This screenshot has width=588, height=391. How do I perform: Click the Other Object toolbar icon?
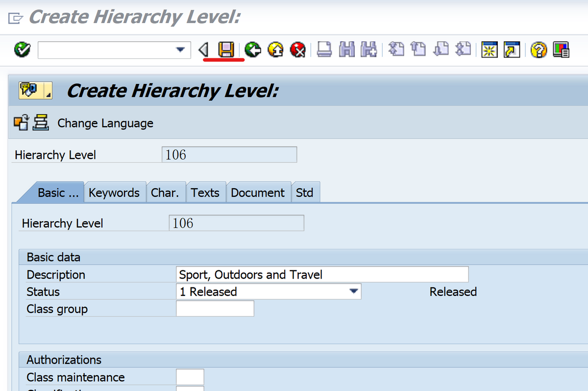pyautogui.click(x=21, y=123)
